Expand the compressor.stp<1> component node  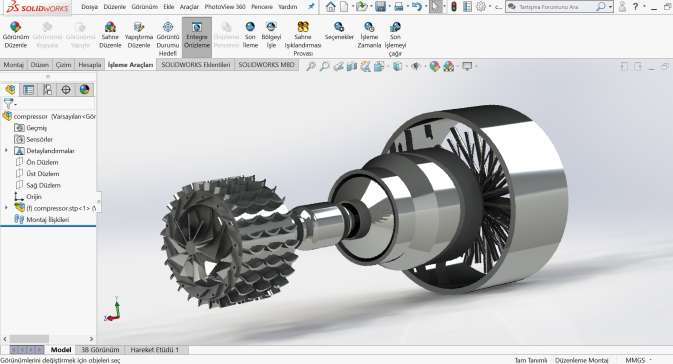[6, 208]
